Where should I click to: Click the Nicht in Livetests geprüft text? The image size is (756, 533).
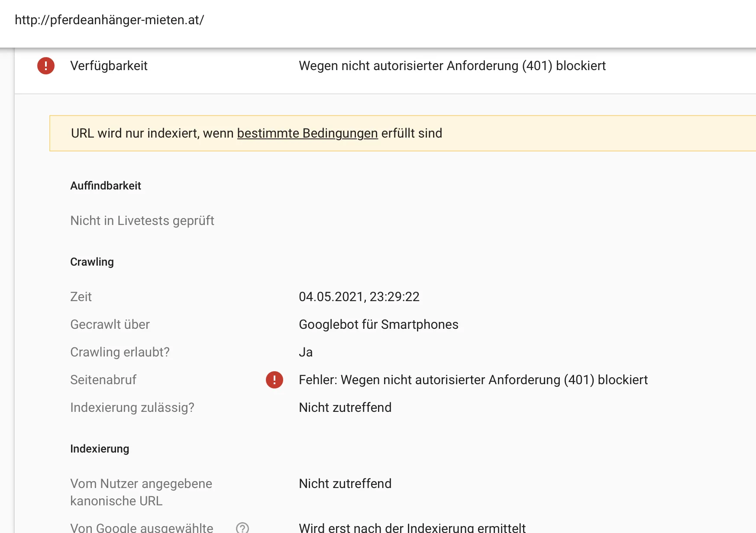[142, 221]
